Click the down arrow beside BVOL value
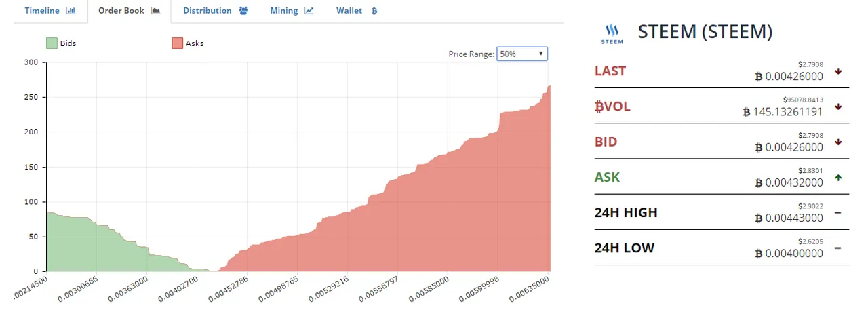This screenshot has width=868, height=312. coord(838,106)
